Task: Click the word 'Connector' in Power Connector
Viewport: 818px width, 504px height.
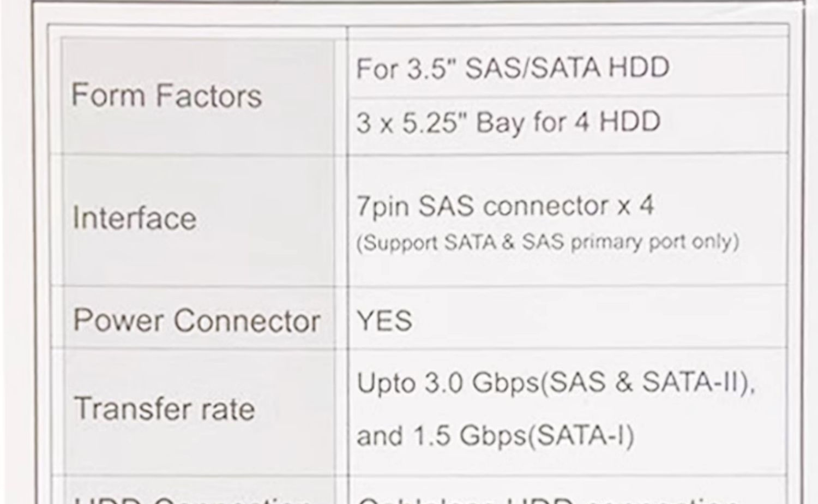Action: (x=248, y=320)
